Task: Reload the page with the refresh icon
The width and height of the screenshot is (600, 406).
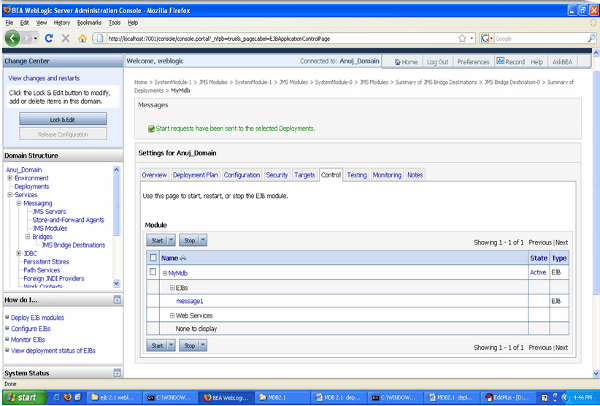Action: point(49,38)
